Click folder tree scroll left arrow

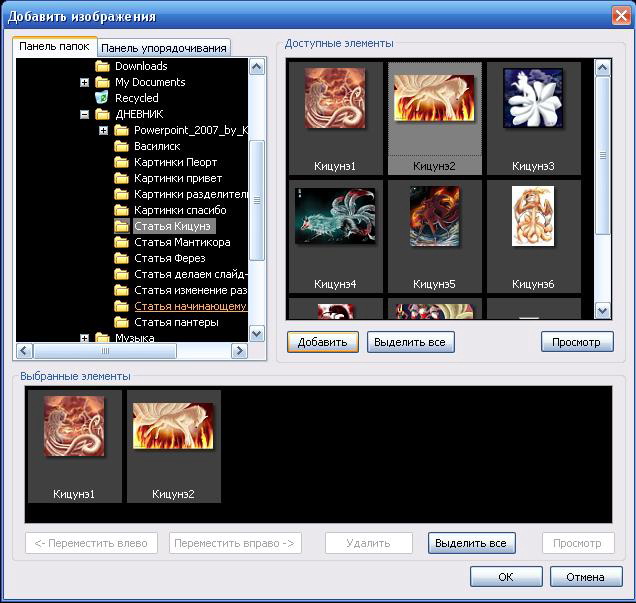24,350
